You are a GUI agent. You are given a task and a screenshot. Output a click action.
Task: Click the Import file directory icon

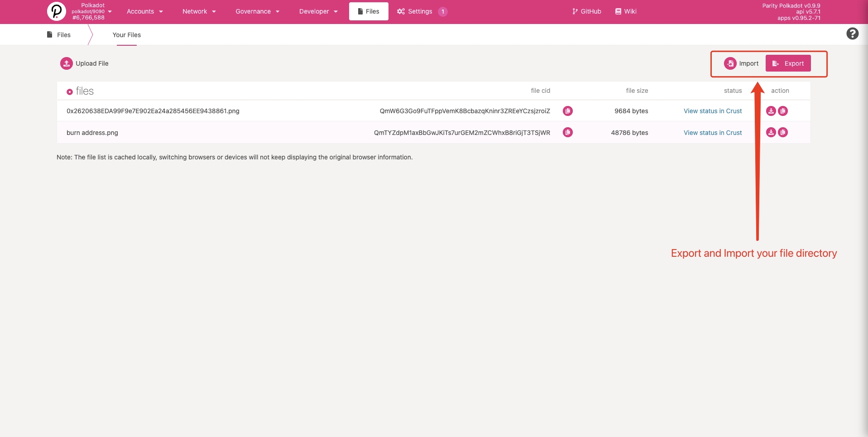click(x=730, y=63)
